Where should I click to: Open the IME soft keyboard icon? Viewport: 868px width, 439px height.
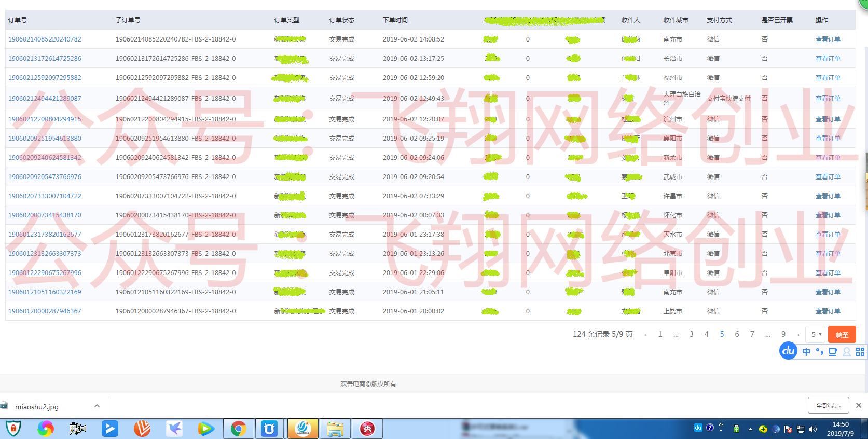click(x=833, y=352)
